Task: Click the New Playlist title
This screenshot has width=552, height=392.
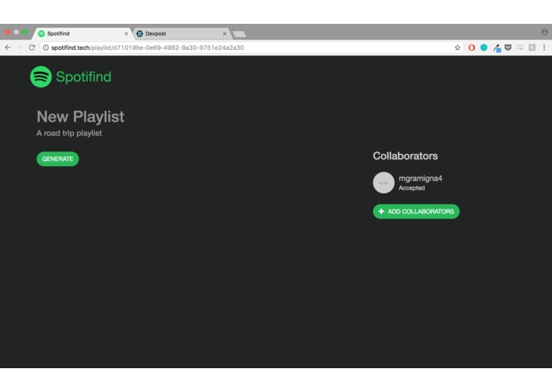Action: [80, 117]
